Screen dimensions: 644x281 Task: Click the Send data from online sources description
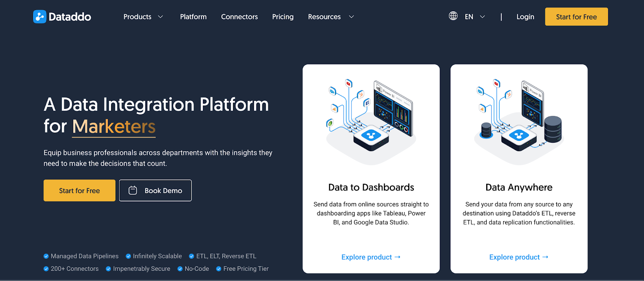click(x=371, y=213)
